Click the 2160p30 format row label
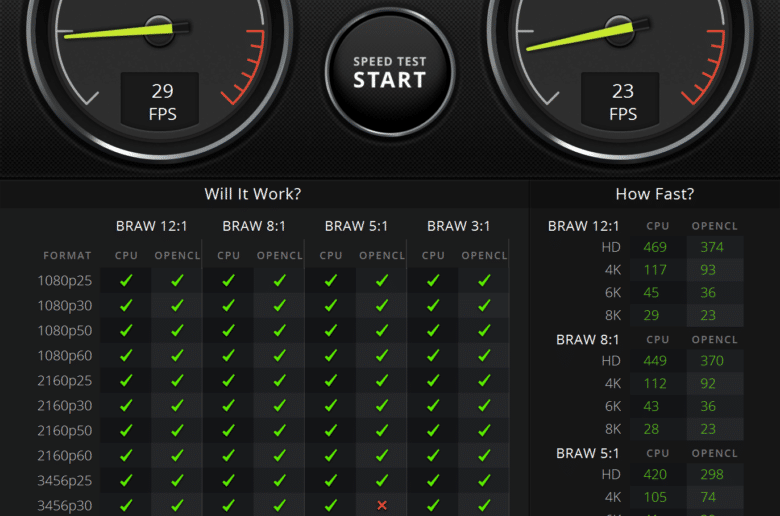This screenshot has width=780, height=516. pyautogui.click(x=65, y=406)
